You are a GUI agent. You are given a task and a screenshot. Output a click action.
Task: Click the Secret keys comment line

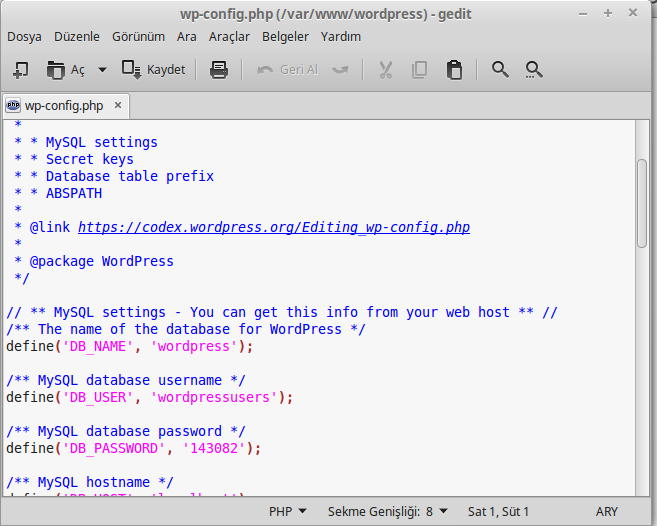click(x=74, y=159)
